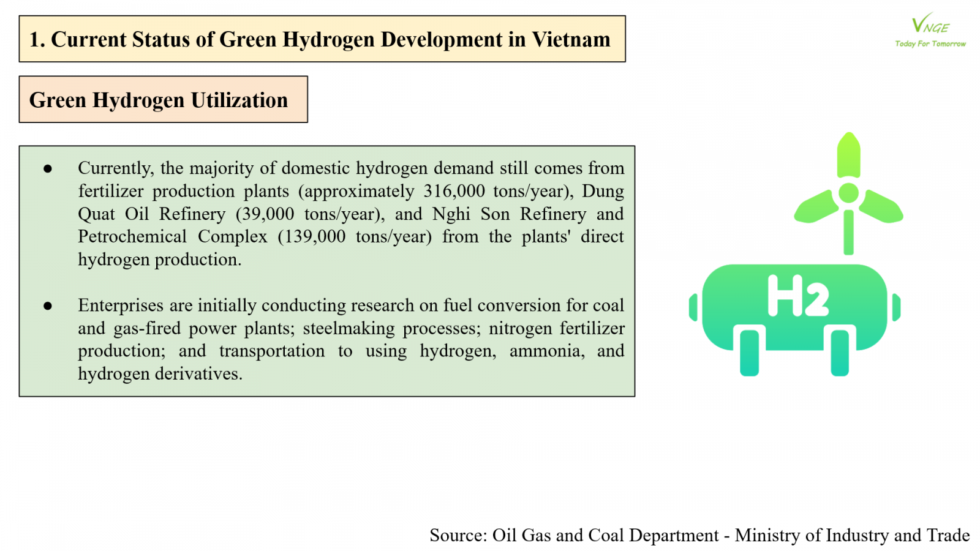
Task: Click the wind turbine's center hub circle
Action: coord(848,193)
